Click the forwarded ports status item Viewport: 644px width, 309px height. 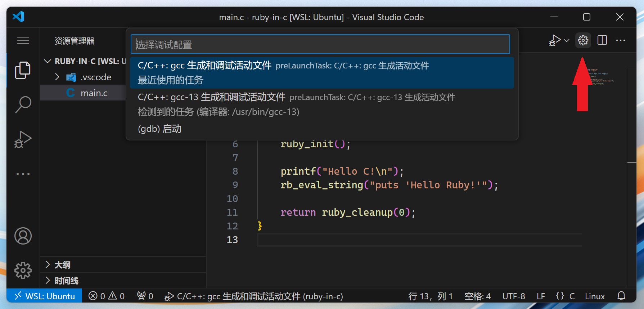click(x=145, y=296)
